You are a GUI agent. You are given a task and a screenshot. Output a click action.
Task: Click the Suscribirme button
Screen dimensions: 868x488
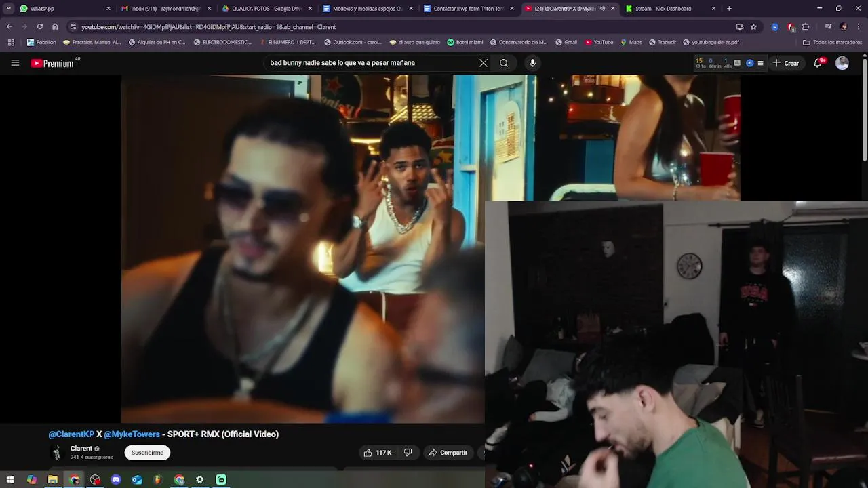pos(147,453)
